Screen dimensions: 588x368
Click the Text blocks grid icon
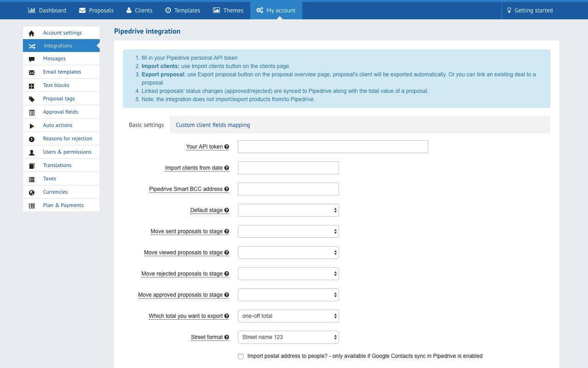(32, 86)
